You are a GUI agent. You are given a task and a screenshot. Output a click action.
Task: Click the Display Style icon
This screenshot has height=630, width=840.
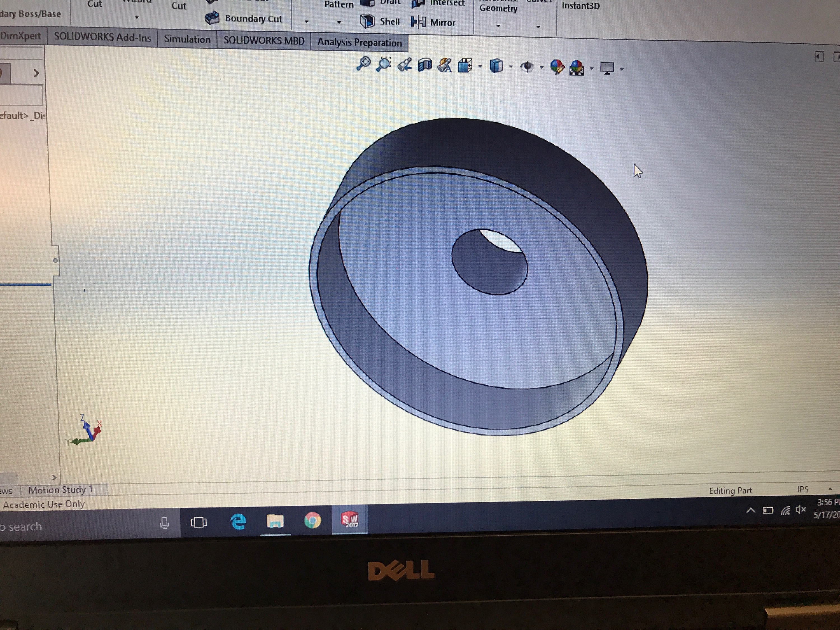coord(496,66)
